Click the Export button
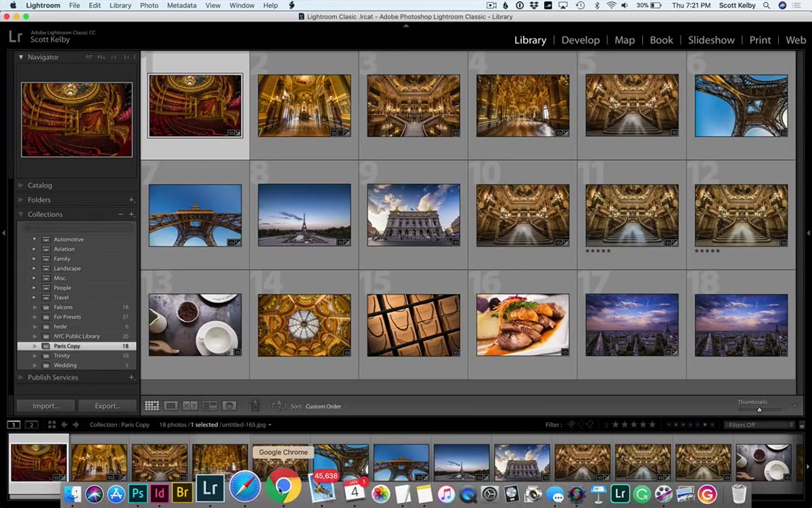The image size is (812, 508). coord(107,406)
